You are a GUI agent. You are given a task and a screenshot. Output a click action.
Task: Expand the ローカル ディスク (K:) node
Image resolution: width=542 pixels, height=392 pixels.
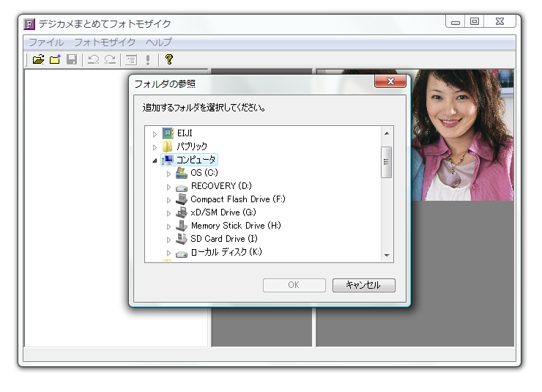pyautogui.click(x=168, y=252)
